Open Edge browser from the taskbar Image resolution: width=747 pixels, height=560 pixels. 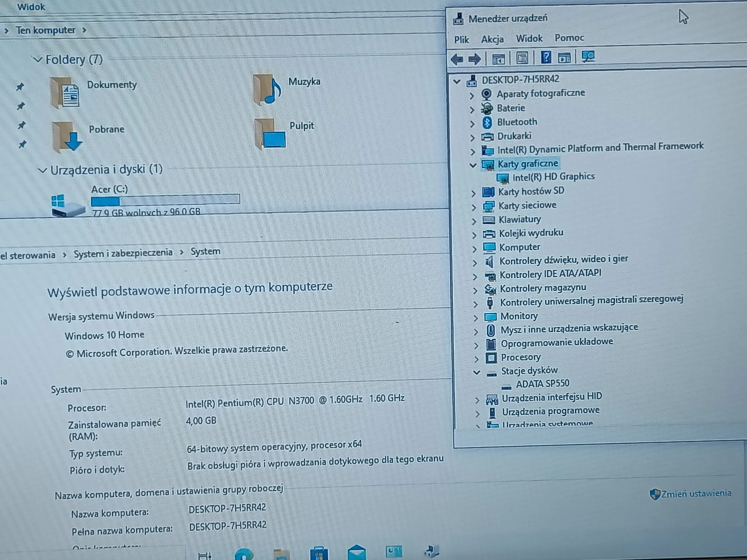244,554
